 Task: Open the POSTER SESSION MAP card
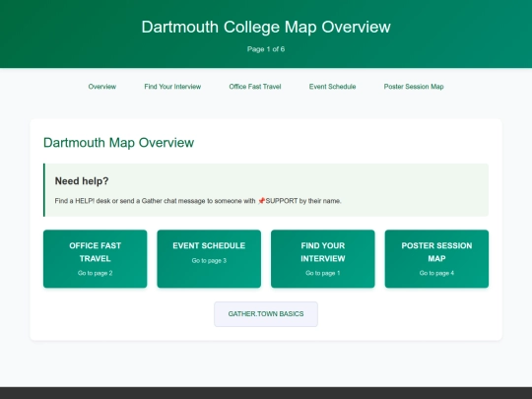436,259
